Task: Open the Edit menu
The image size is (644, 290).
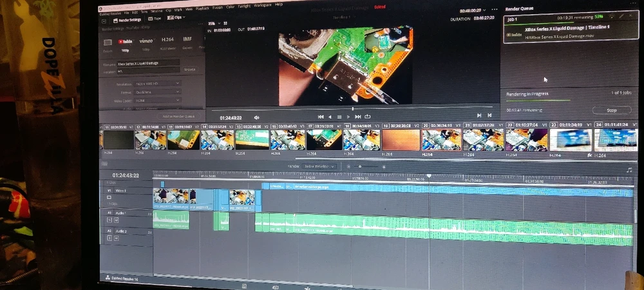Action: click(135, 12)
